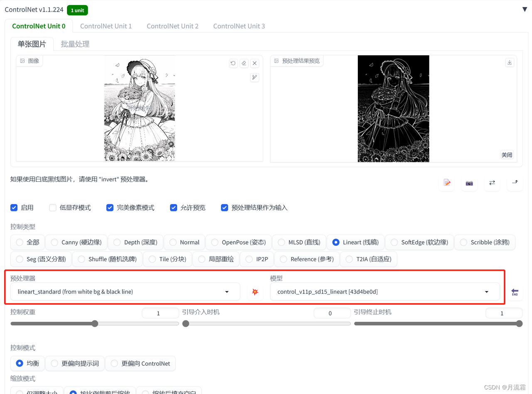Open the 批量处理 tab
Viewport: 532px width, 394px height.
coord(75,44)
